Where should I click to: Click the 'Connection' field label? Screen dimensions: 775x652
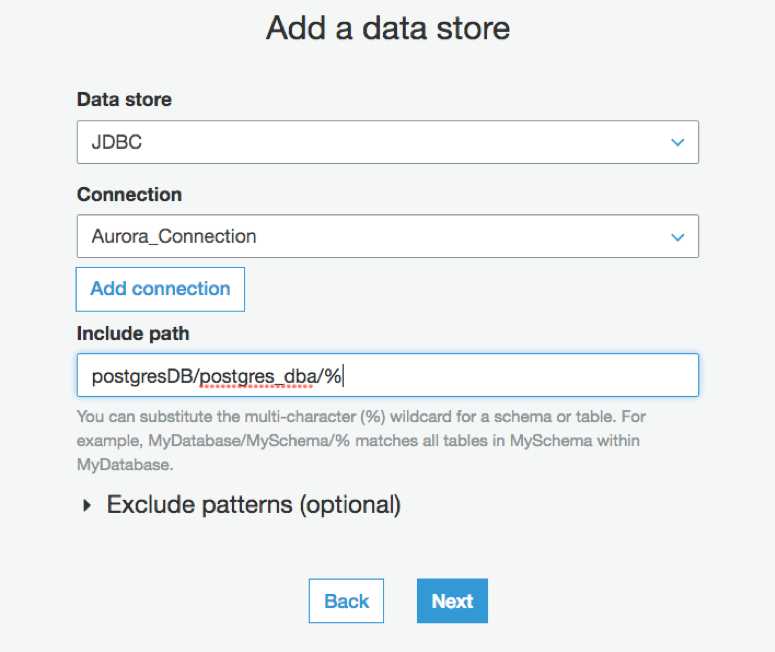pos(129,195)
